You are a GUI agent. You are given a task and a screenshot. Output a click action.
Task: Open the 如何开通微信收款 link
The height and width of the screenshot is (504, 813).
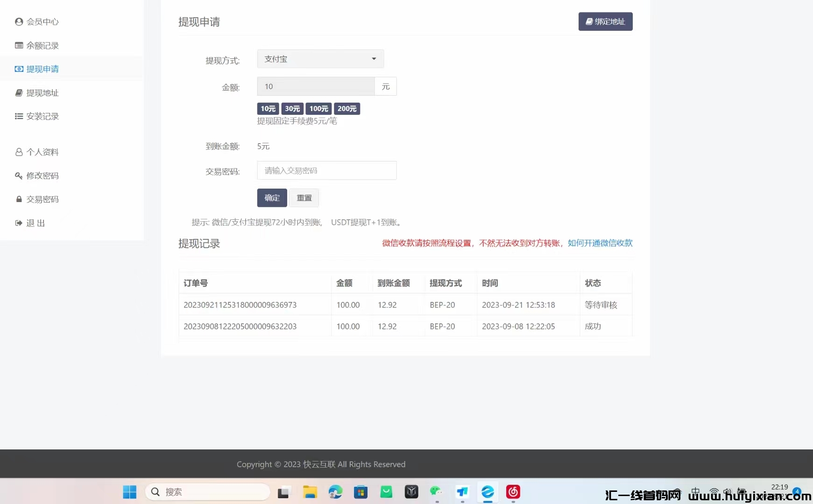click(x=600, y=243)
